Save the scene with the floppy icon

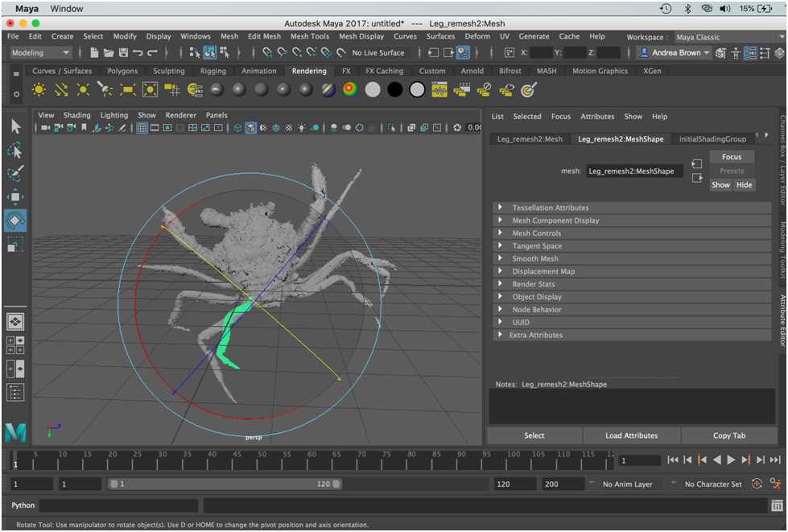tap(123, 53)
